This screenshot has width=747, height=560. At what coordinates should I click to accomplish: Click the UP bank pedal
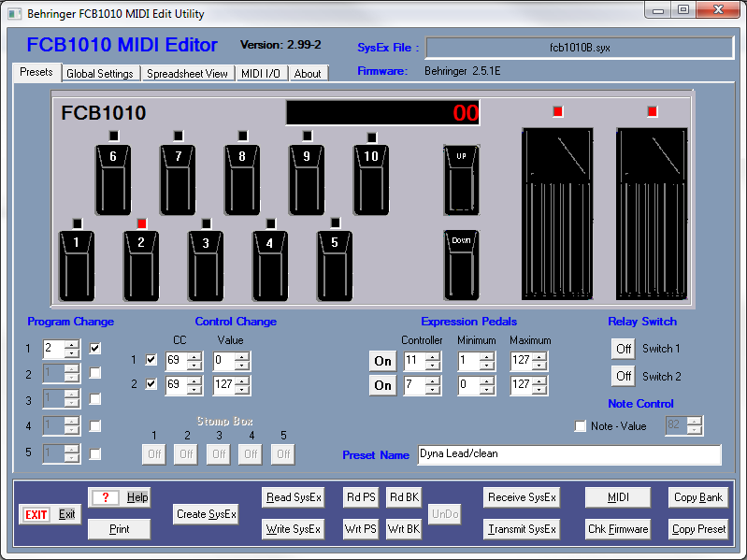[462, 180]
